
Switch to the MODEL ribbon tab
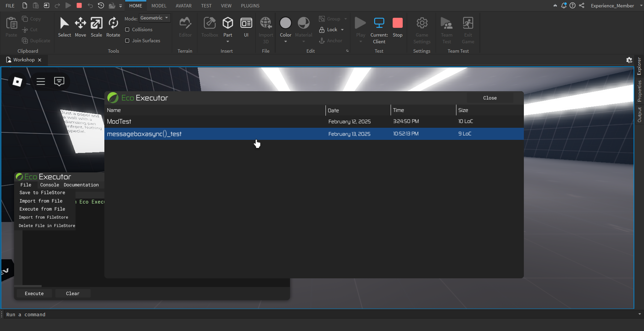[159, 6]
